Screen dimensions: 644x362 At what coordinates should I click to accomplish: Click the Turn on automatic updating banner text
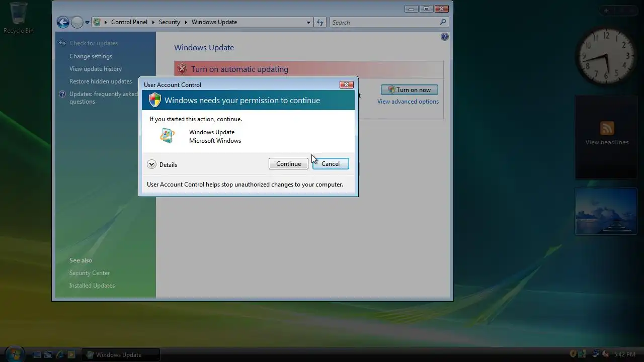(239, 69)
